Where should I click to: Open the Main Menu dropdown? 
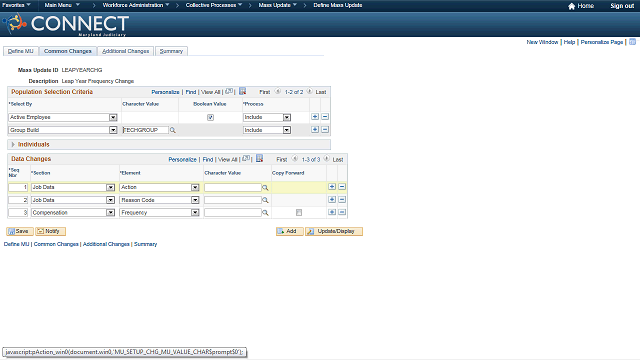pyautogui.click(x=62, y=5)
